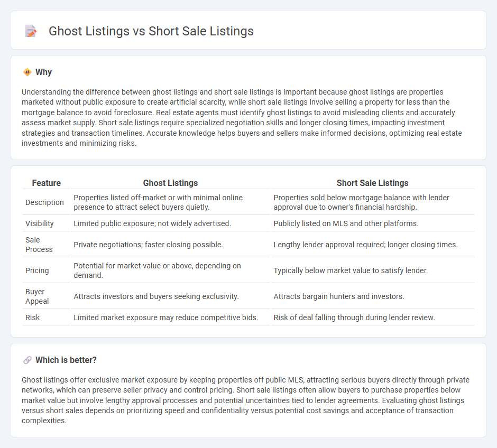Image resolution: width=497 pixels, height=448 pixels.
Task: Select the Pricing row label
Action: coord(37,270)
